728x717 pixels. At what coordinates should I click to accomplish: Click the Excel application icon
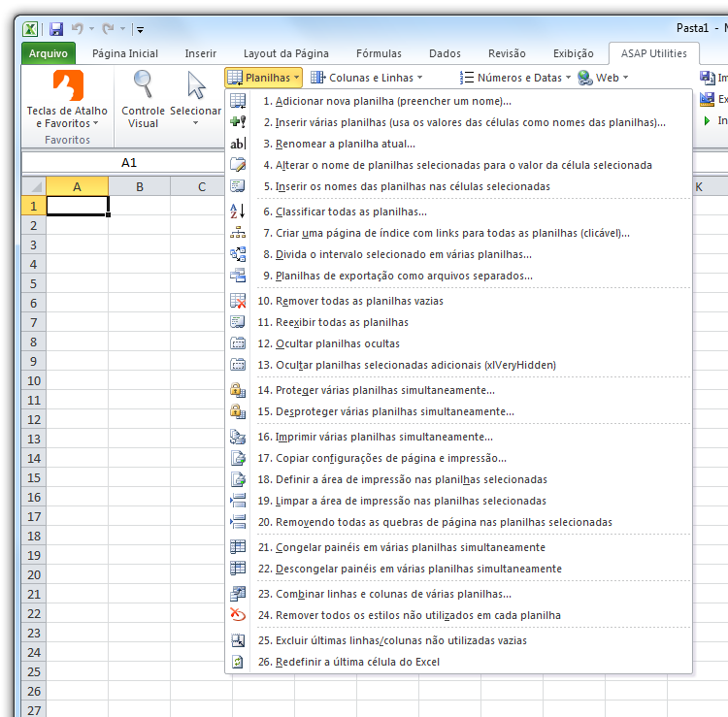[31, 29]
